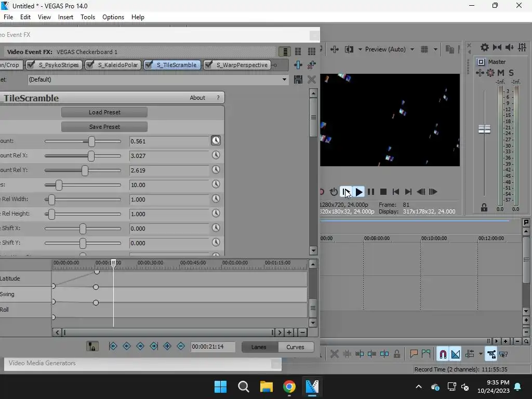Open the overlays grid dropdown arrow
The image size is (532, 399).
[x=435, y=49]
